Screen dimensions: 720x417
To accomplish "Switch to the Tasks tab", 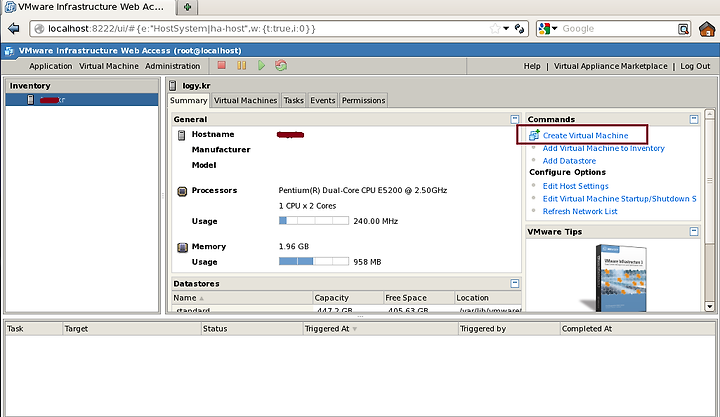I will click(293, 100).
